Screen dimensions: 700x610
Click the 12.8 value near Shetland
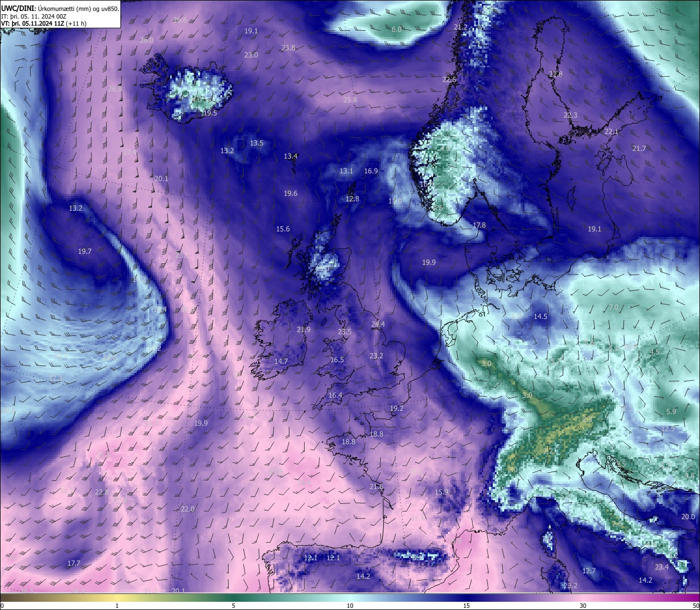(352, 199)
